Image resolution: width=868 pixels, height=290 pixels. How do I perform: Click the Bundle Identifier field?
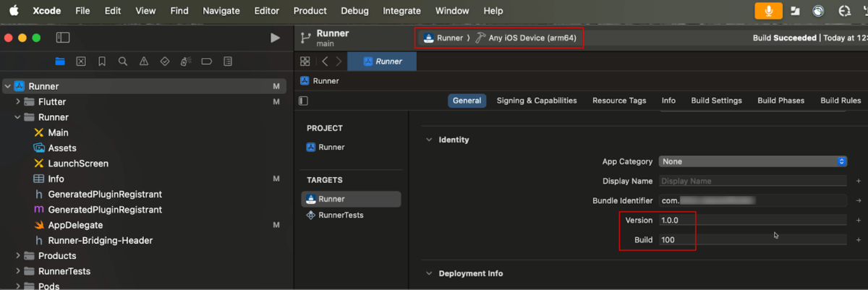tap(752, 200)
